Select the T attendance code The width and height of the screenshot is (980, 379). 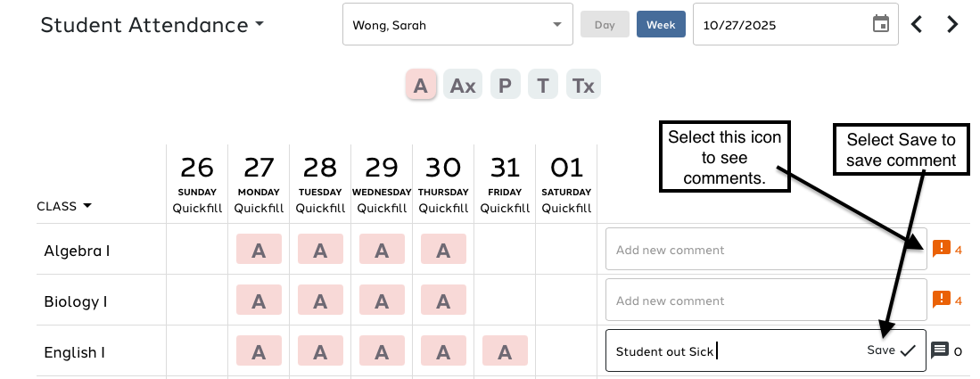pyautogui.click(x=543, y=86)
